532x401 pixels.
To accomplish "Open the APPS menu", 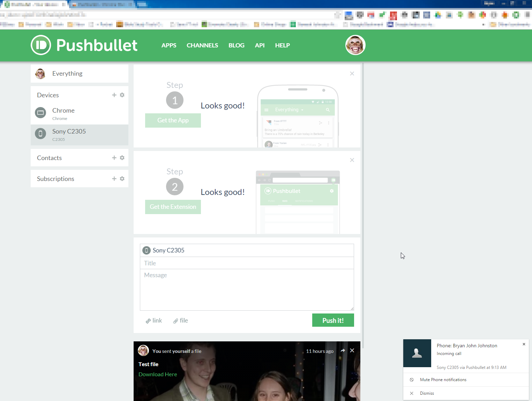I will point(169,45).
